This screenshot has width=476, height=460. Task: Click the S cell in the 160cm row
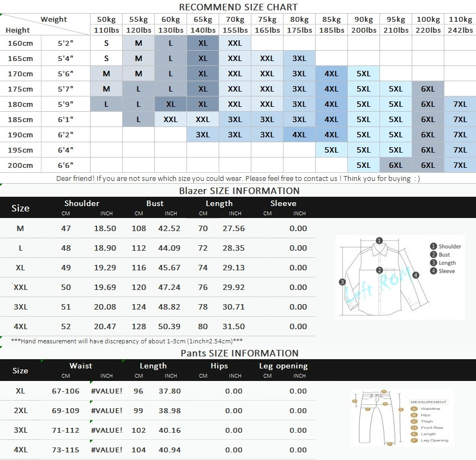[106, 43]
